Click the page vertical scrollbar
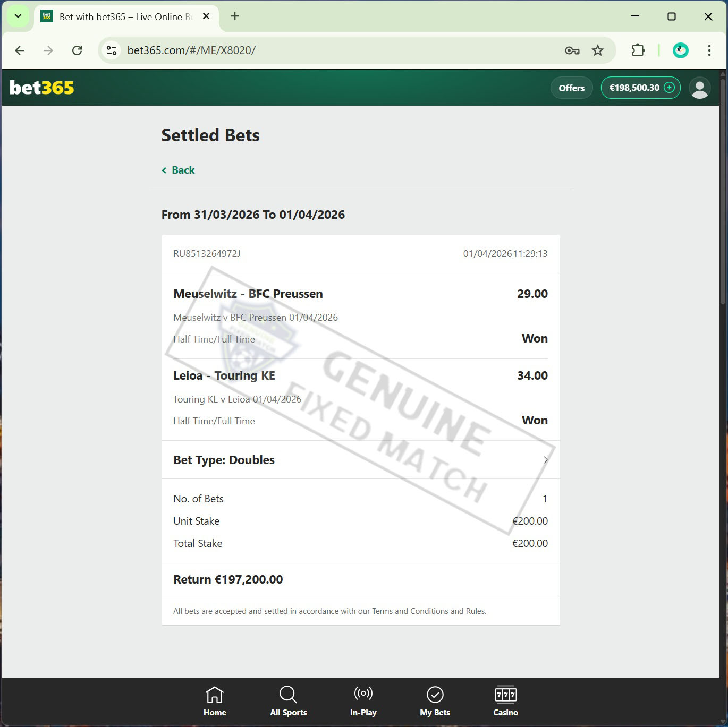This screenshot has width=728, height=727. [722, 191]
